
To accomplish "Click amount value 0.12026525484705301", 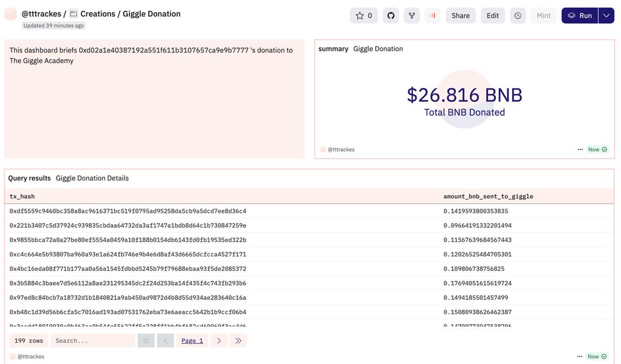I will tap(478, 254).
